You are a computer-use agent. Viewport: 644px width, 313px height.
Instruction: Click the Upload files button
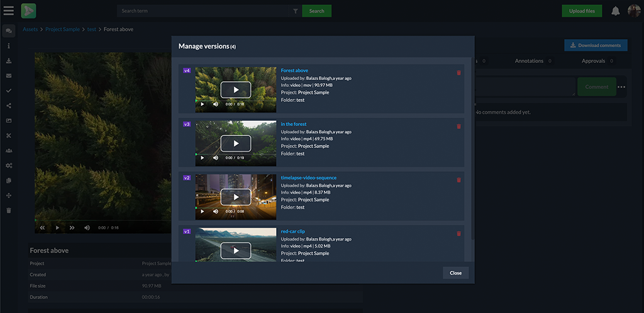pyautogui.click(x=582, y=11)
